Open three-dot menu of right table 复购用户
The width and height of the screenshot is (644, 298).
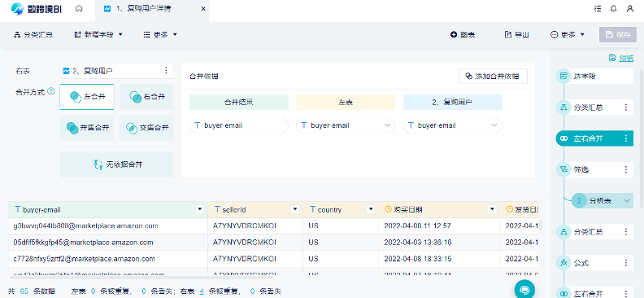click(166, 71)
